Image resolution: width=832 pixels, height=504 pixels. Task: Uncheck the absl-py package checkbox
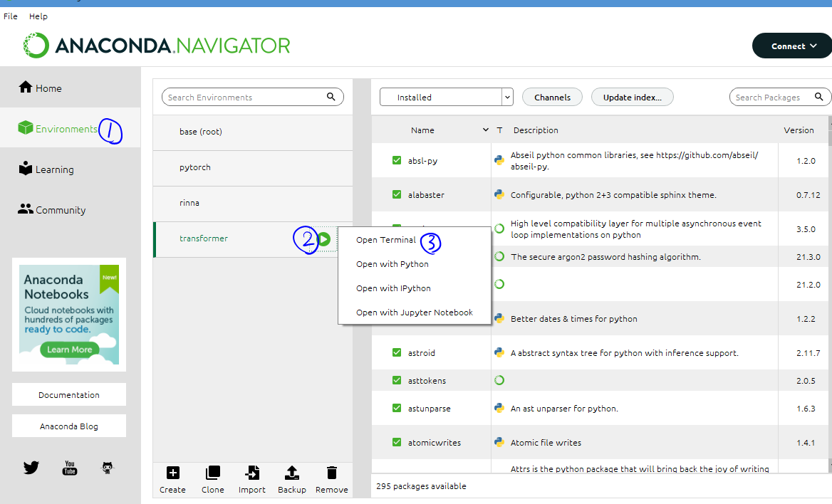coord(396,160)
